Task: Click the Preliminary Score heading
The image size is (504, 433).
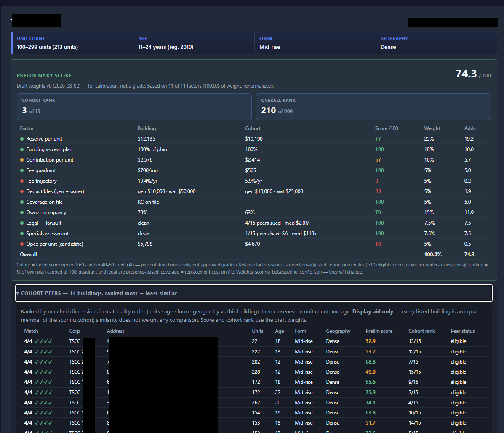Action: [44, 75]
